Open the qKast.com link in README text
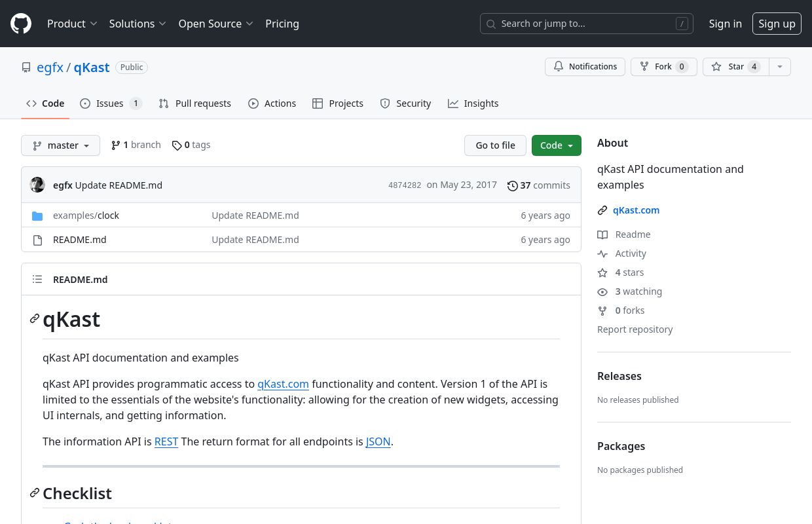The width and height of the screenshot is (812, 524). click(x=283, y=384)
